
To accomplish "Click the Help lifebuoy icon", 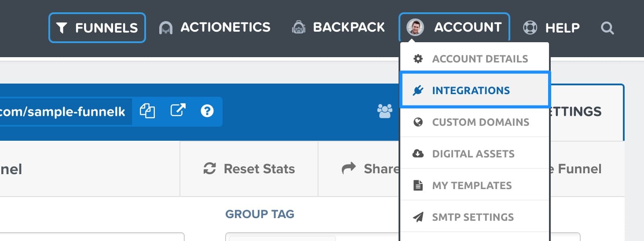I will [x=530, y=28].
